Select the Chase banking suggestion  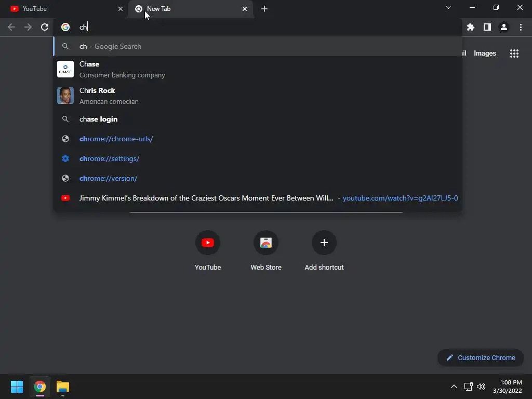[258, 69]
